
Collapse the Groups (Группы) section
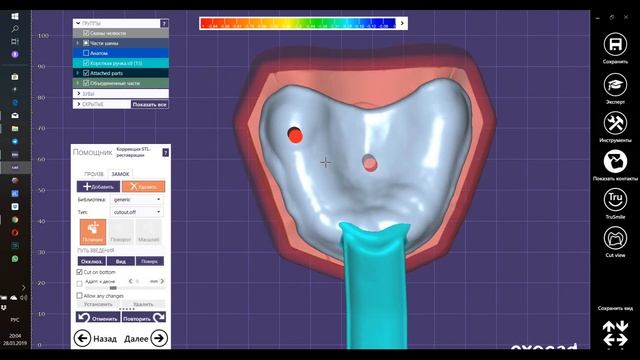78,23
